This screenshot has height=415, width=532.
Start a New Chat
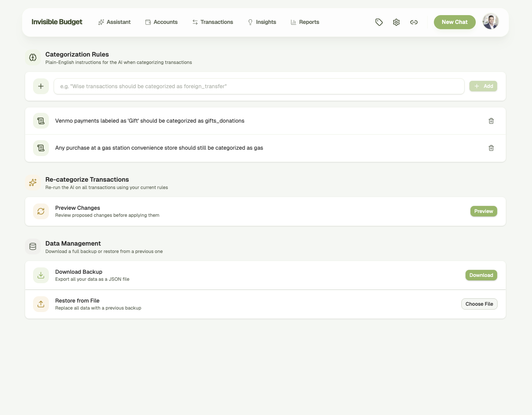pos(454,22)
